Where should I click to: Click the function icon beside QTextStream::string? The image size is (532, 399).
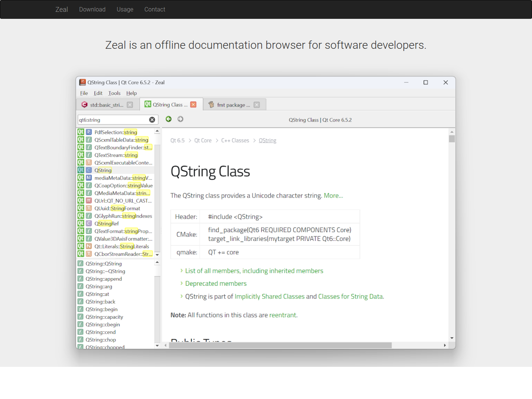click(x=89, y=155)
